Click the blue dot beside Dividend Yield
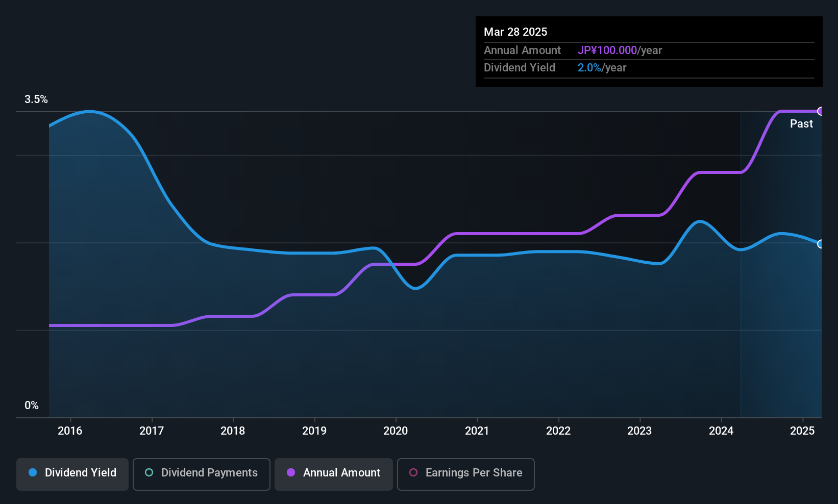Viewport: 838px width, 504px height. coord(33,473)
